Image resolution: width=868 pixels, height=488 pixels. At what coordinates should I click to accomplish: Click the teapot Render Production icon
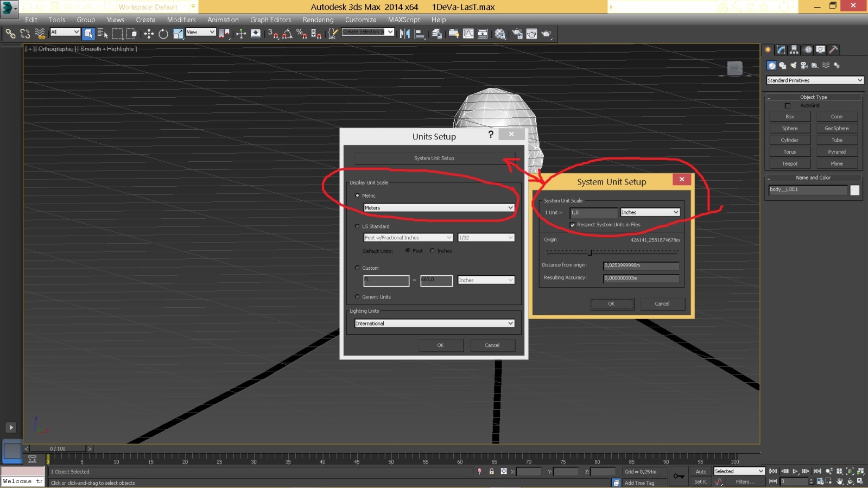coord(546,34)
